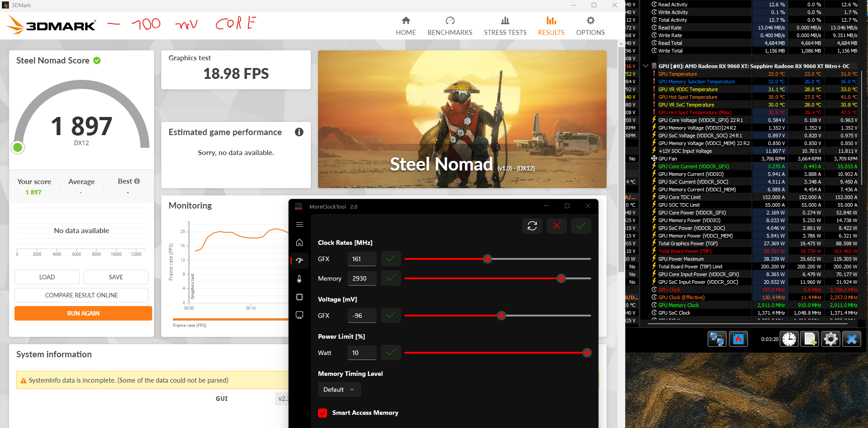Click the Watt power limit slider handle
Viewport: 868px width, 428px height.
(587, 353)
